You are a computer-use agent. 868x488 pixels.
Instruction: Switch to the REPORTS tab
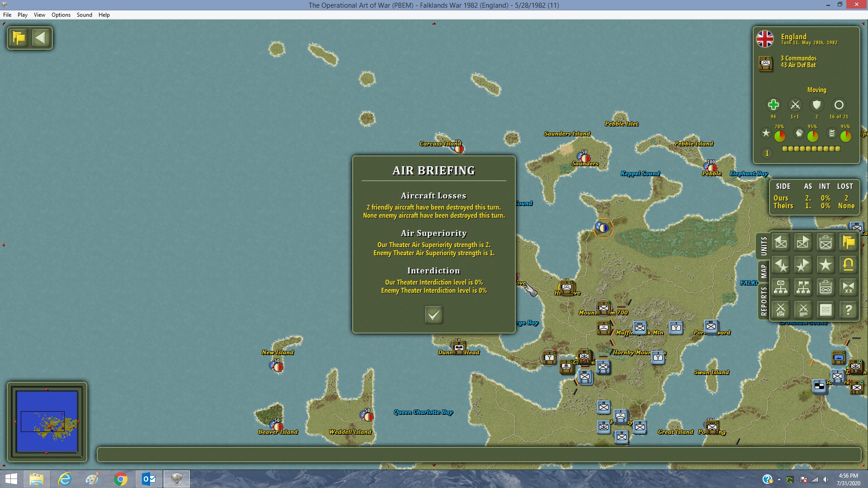[764, 301]
